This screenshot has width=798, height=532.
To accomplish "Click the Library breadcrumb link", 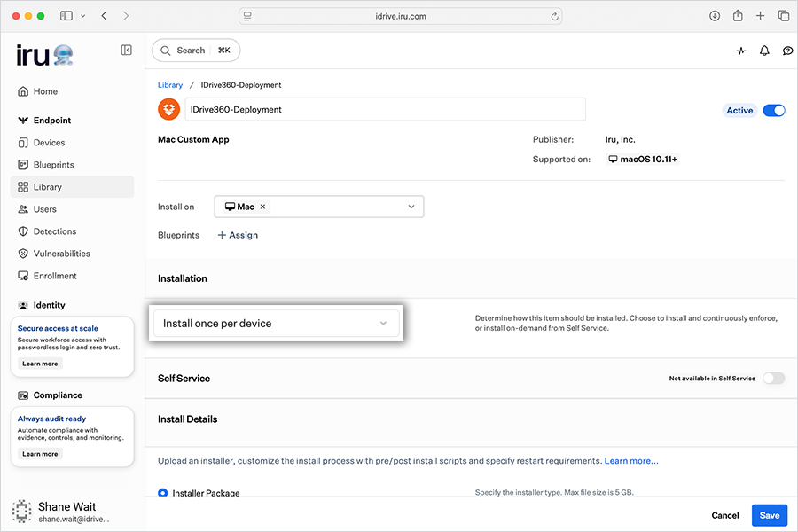I will [x=170, y=85].
